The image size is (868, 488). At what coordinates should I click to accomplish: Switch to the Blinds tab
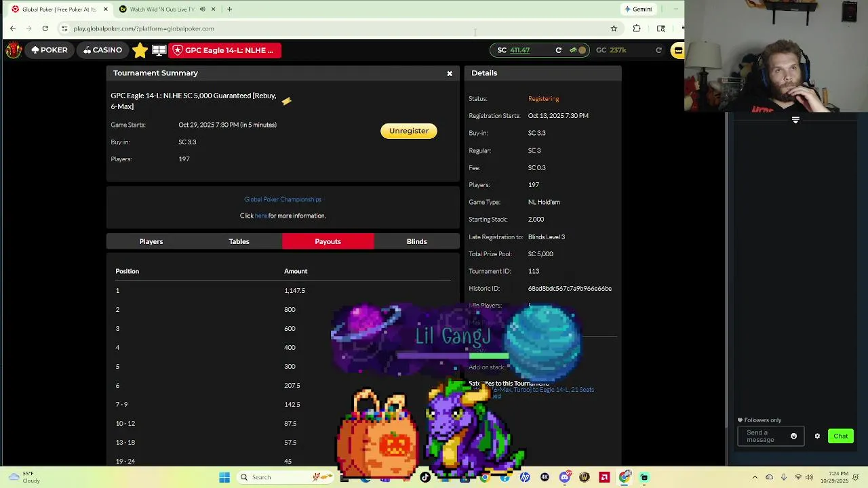pos(416,241)
